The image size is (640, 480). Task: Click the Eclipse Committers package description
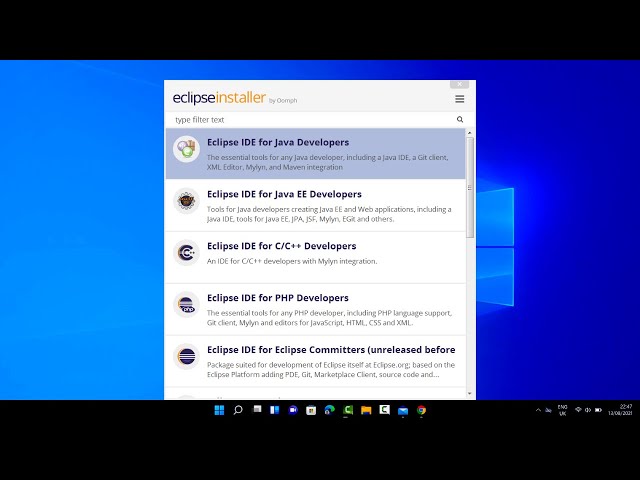pyautogui.click(x=331, y=369)
